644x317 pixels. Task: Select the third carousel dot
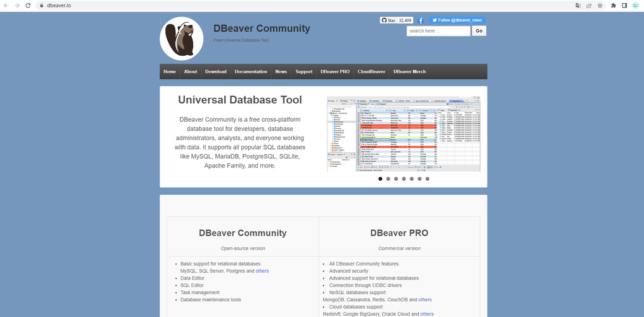(396, 179)
